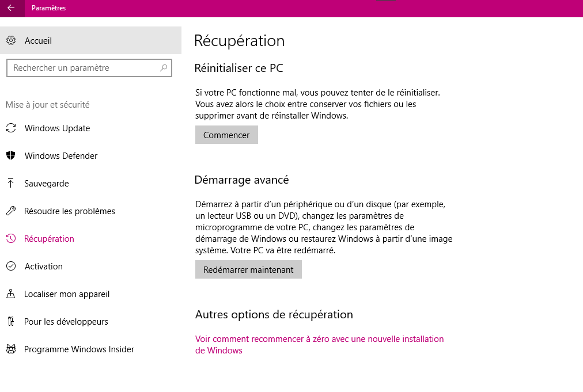Click the back arrow in title bar
This screenshot has width=583, height=392.
point(11,8)
